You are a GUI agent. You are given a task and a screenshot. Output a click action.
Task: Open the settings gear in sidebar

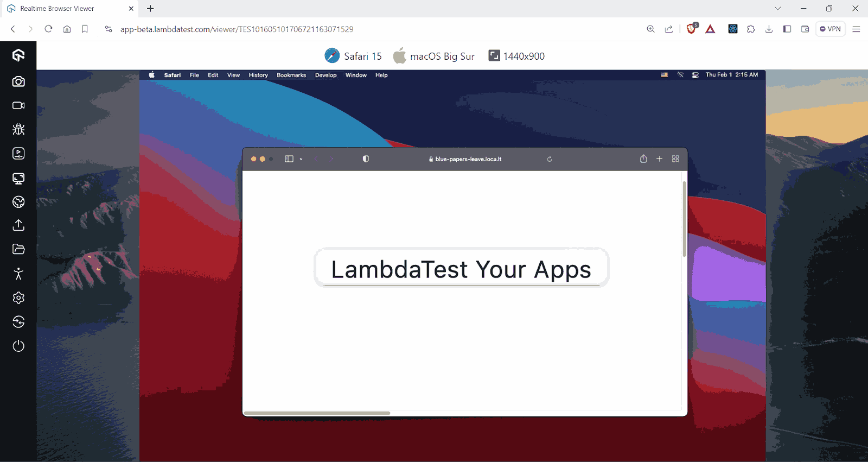point(18,298)
